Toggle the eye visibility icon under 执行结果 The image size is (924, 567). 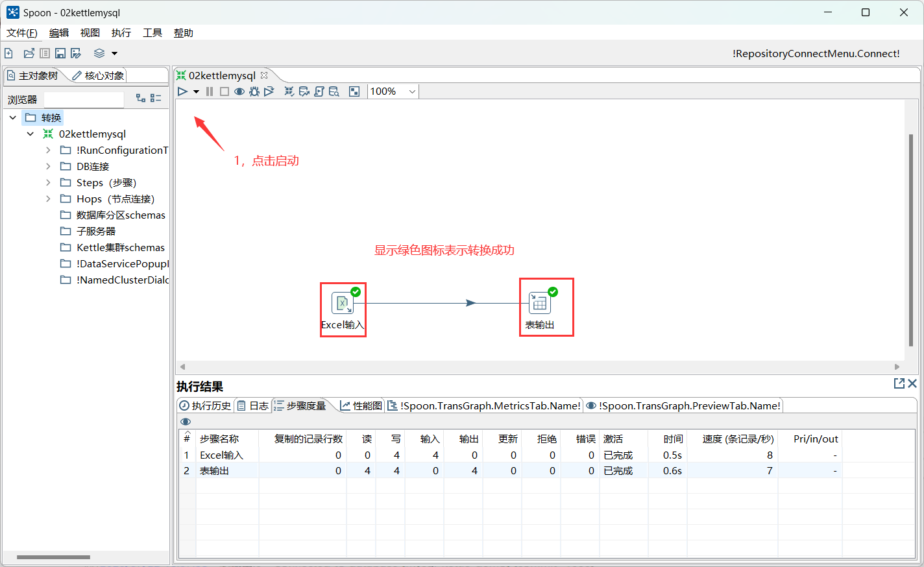[x=186, y=421]
